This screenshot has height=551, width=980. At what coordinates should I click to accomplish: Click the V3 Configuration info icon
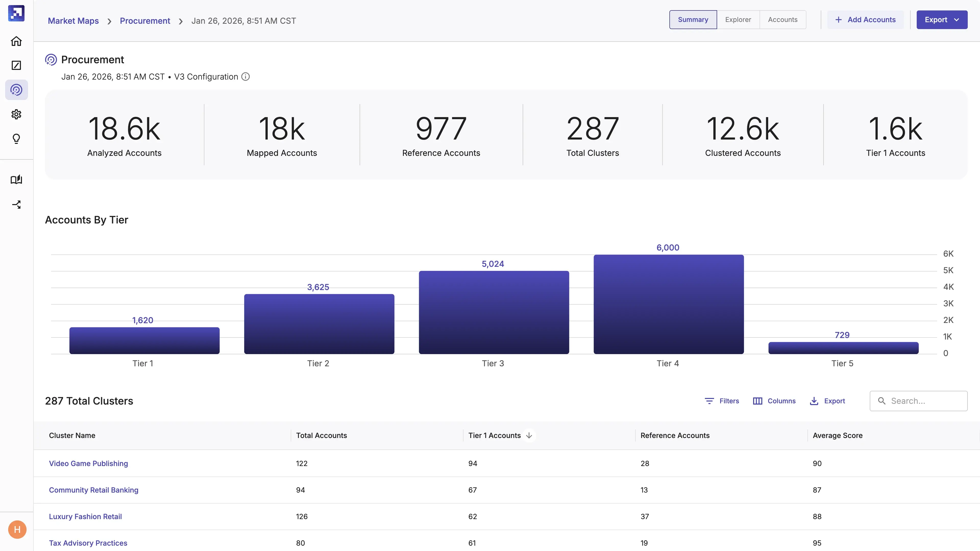coord(246,77)
